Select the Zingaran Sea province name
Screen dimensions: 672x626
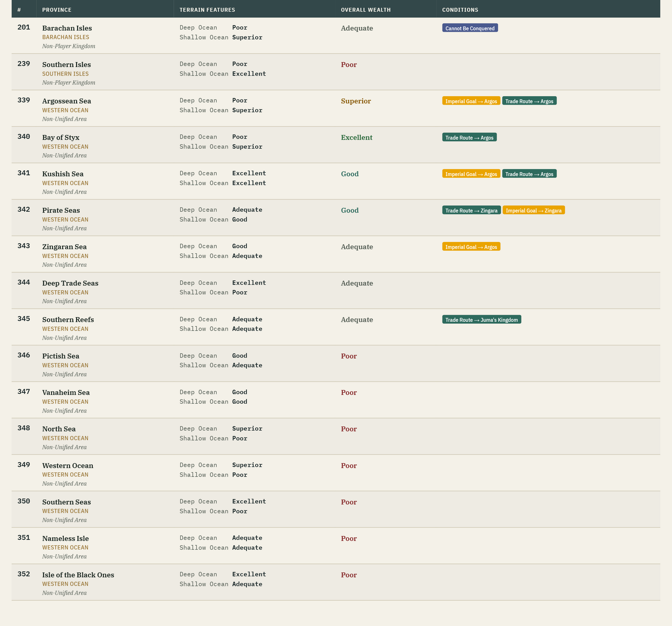65,247
